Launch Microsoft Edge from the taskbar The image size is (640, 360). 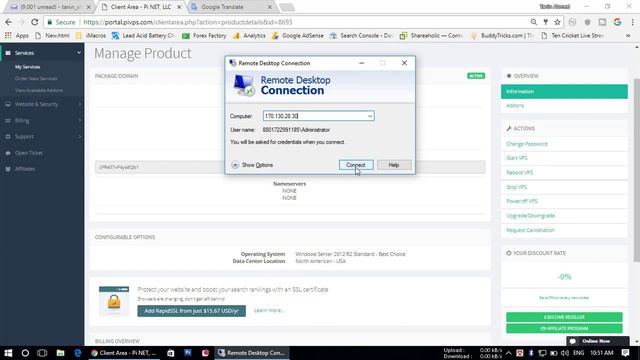78,353
